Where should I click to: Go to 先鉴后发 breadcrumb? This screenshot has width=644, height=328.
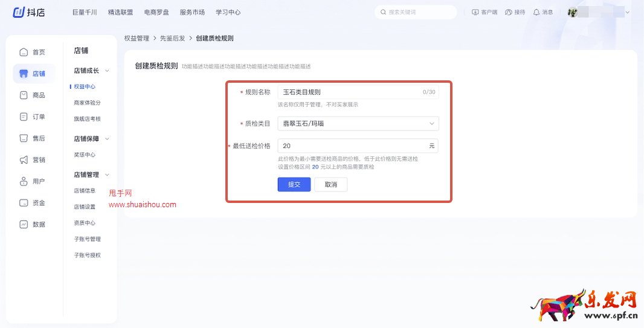pos(173,38)
